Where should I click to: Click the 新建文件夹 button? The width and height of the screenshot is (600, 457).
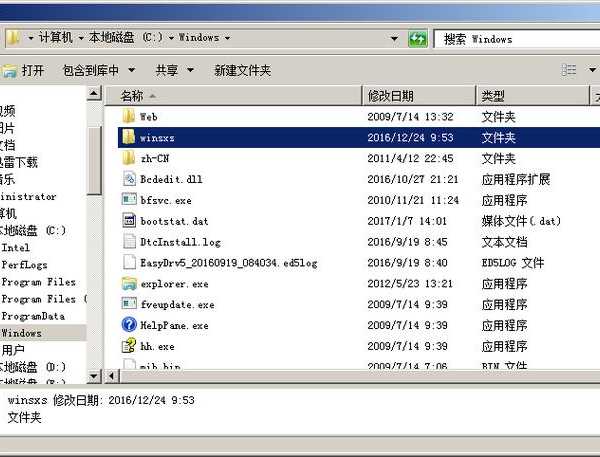pyautogui.click(x=243, y=70)
